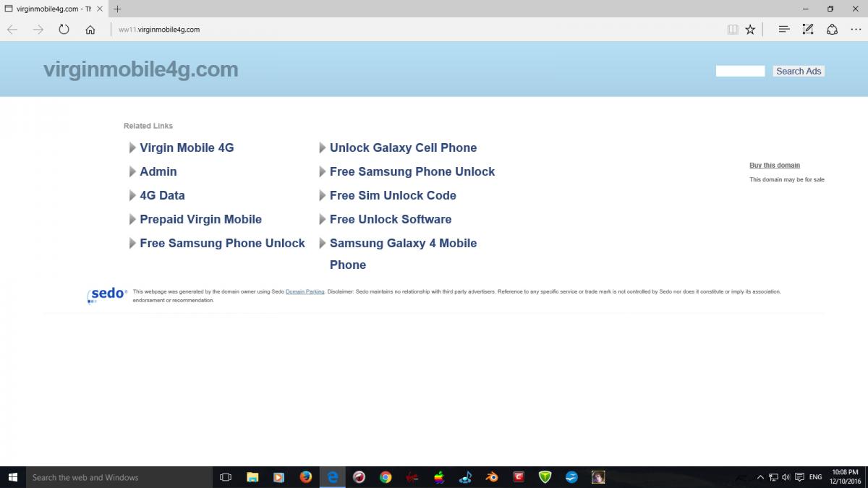Open the Edge Hub panel
Screen dimensions: 868x488
(x=783, y=30)
